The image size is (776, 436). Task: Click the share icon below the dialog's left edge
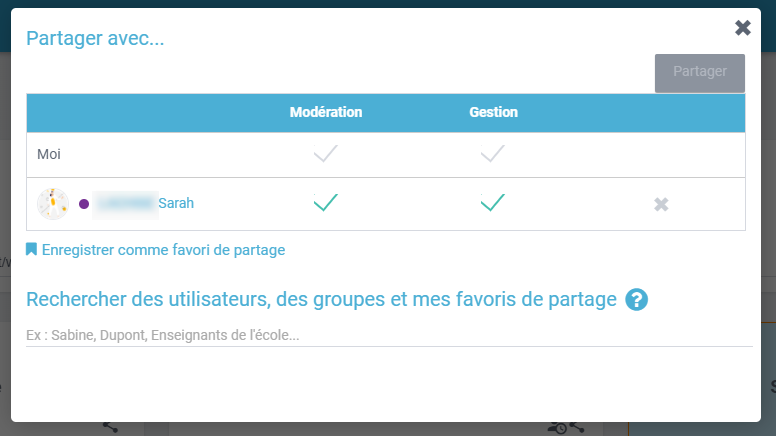point(110,427)
